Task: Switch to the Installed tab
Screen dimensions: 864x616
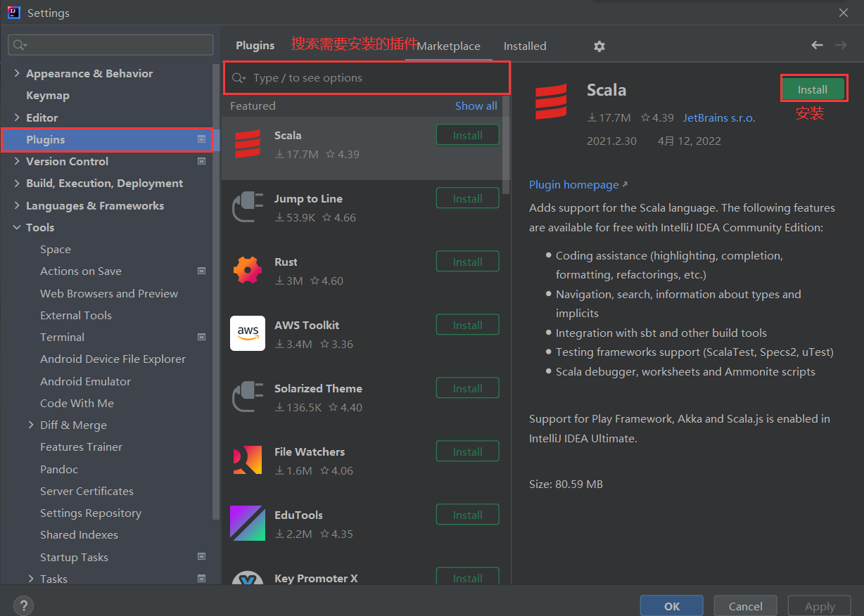Action: pos(525,46)
